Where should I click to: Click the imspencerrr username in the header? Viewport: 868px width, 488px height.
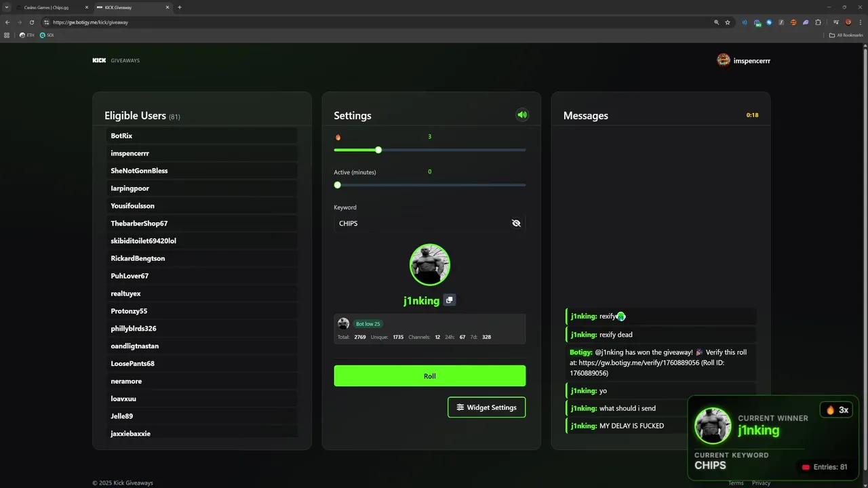[x=752, y=61]
